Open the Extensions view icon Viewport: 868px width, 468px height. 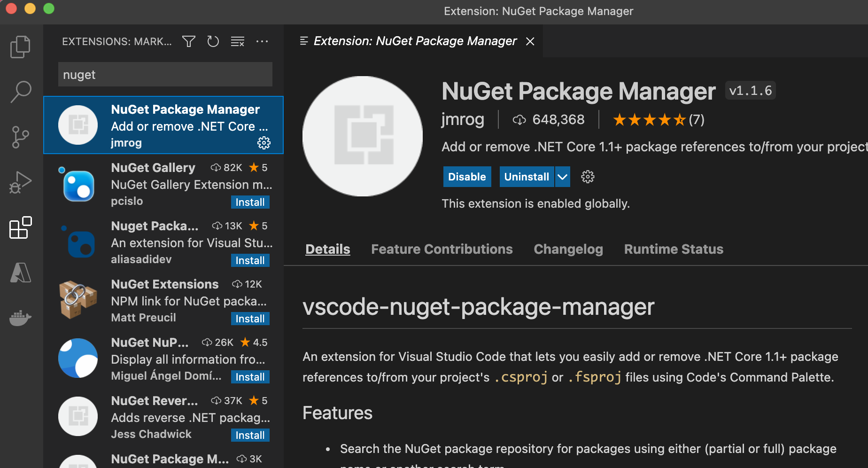pos(21,227)
